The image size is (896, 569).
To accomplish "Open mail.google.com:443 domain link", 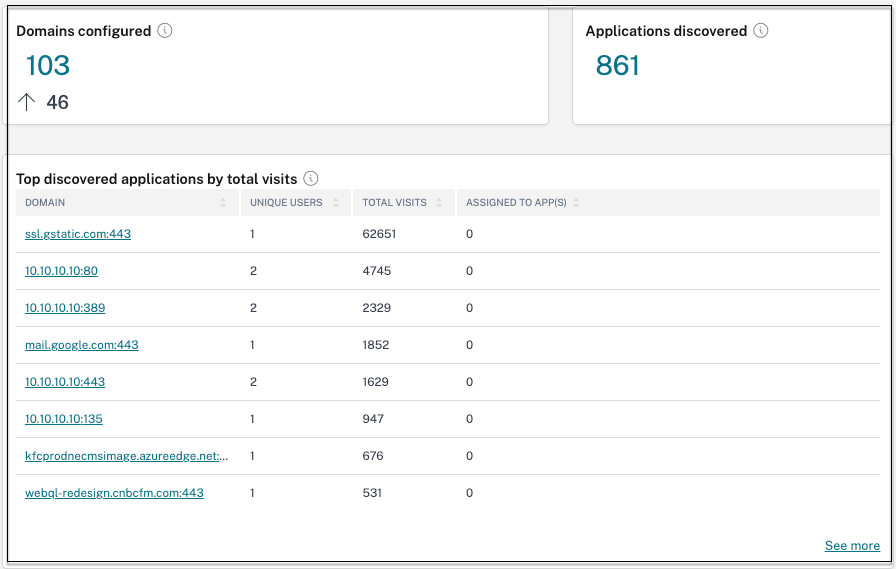I will 82,345.
